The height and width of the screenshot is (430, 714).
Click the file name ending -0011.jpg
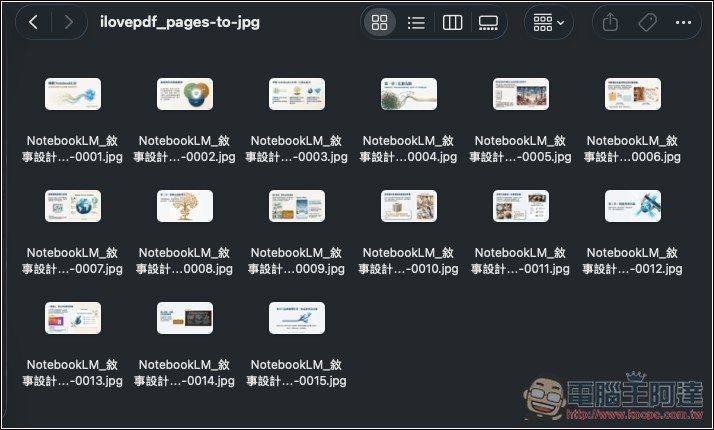click(520, 261)
